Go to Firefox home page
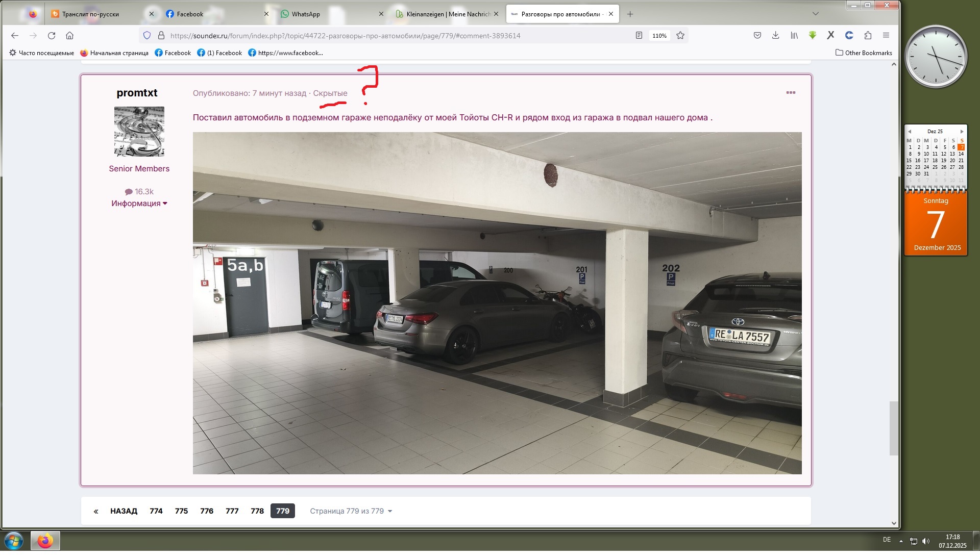Screen dimensions: 980x560 [70, 36]
